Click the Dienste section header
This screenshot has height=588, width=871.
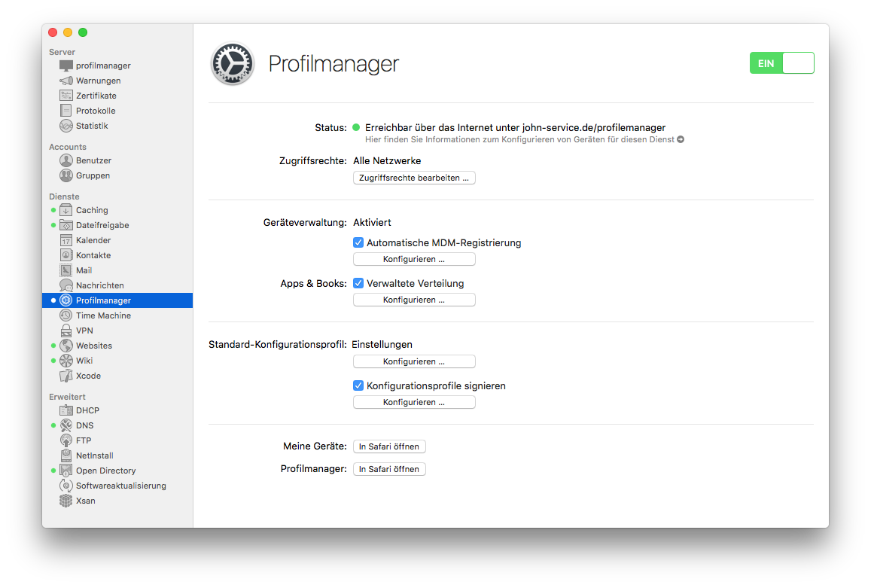click(64, 197)
